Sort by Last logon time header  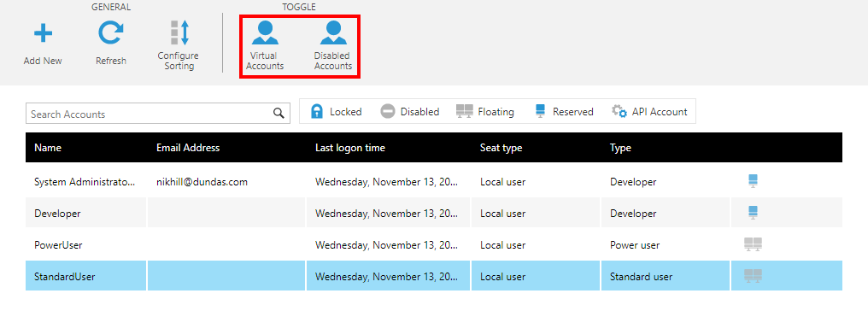coord(350,148)
